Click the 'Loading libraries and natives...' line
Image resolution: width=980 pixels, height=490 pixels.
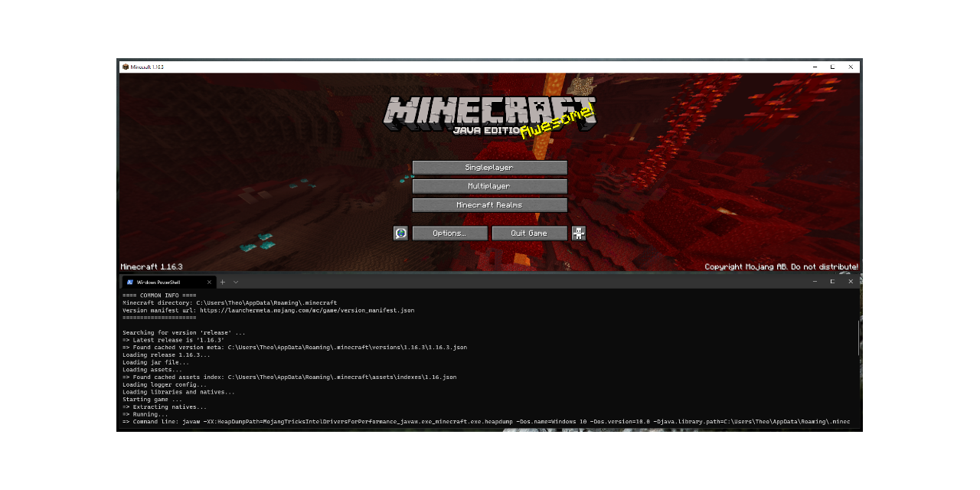coord(179,392)
